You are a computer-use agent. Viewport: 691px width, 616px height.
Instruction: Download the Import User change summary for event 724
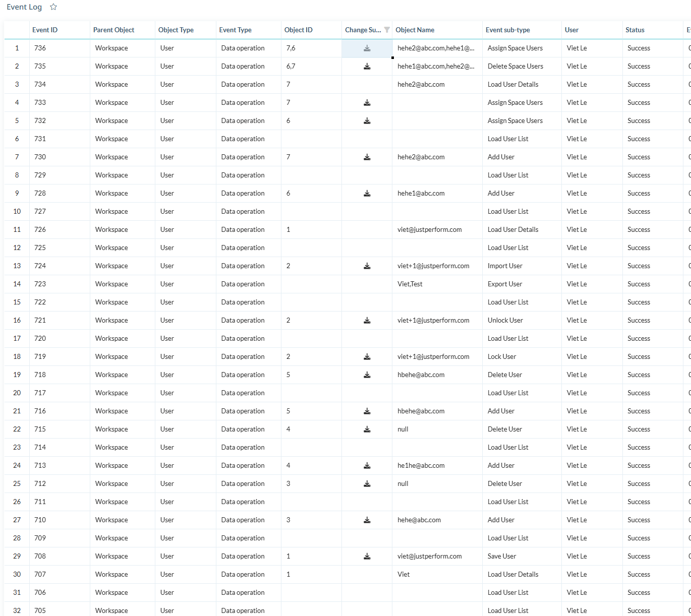pyautogui.click(x=367, y=266)
